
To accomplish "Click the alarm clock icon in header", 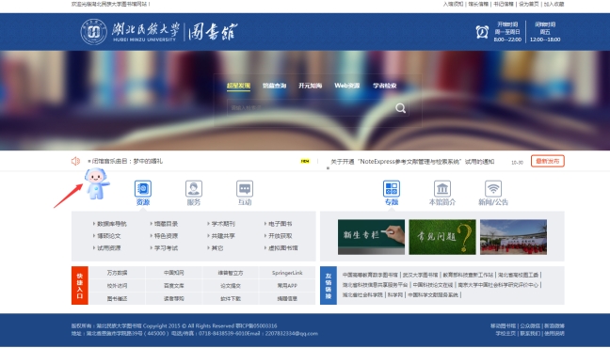I will pyautogui.click(x=482, y=31).
